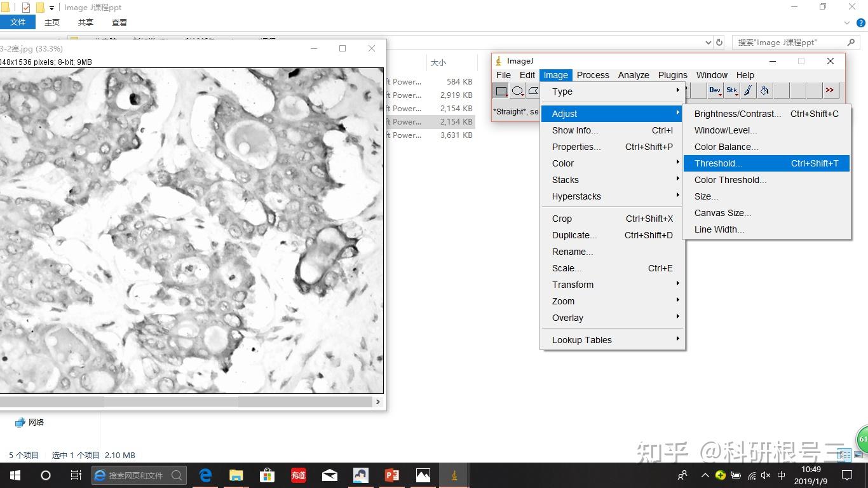Switch to the 共享 ribbon tab
868x488 pixels.
tap(86, 22)
